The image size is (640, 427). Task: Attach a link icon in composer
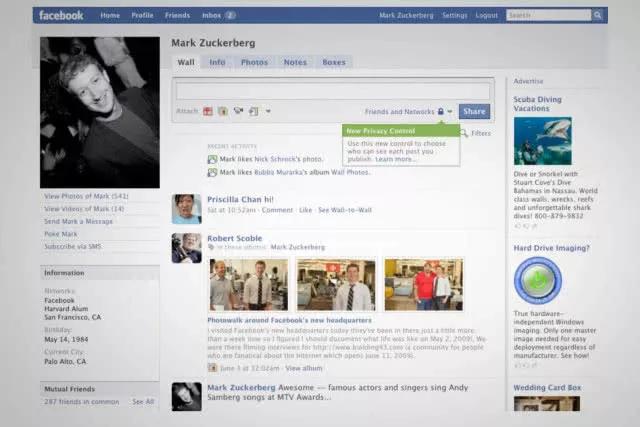(x=253, y=111)
